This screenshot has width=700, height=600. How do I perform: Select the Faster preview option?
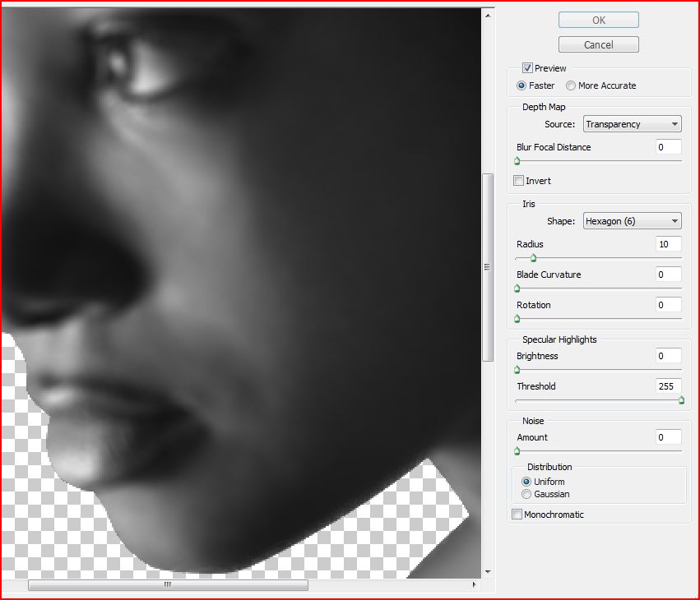coord(522,85)
